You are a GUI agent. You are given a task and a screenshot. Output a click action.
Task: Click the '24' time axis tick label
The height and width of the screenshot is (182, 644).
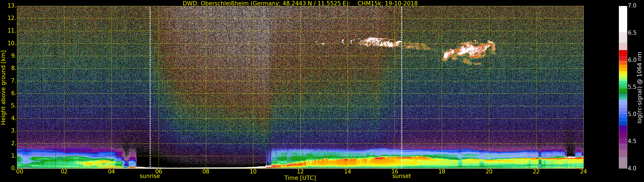[583, 172]
